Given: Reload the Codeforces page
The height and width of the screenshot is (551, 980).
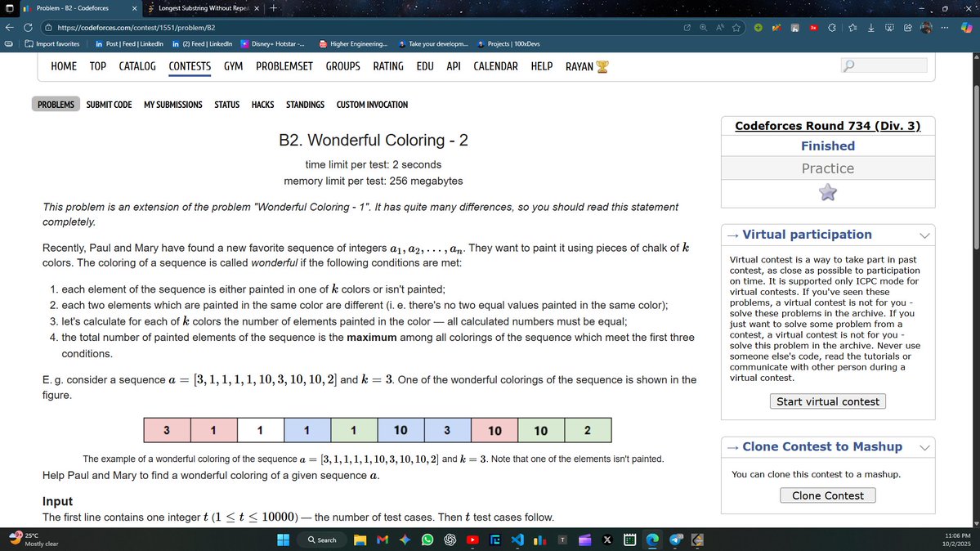Looking at the screenshot, I should click(28, 28).
